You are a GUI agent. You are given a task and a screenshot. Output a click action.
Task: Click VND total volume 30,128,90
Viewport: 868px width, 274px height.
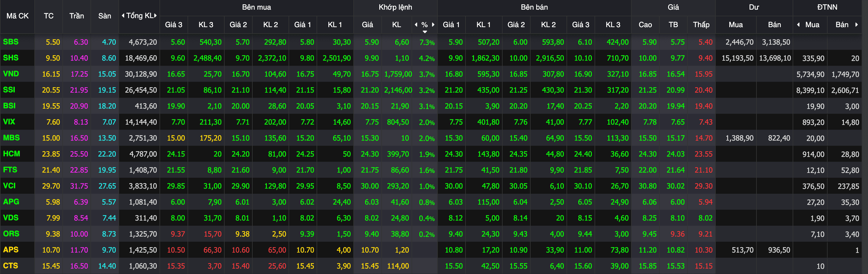(x=141, y=74)
